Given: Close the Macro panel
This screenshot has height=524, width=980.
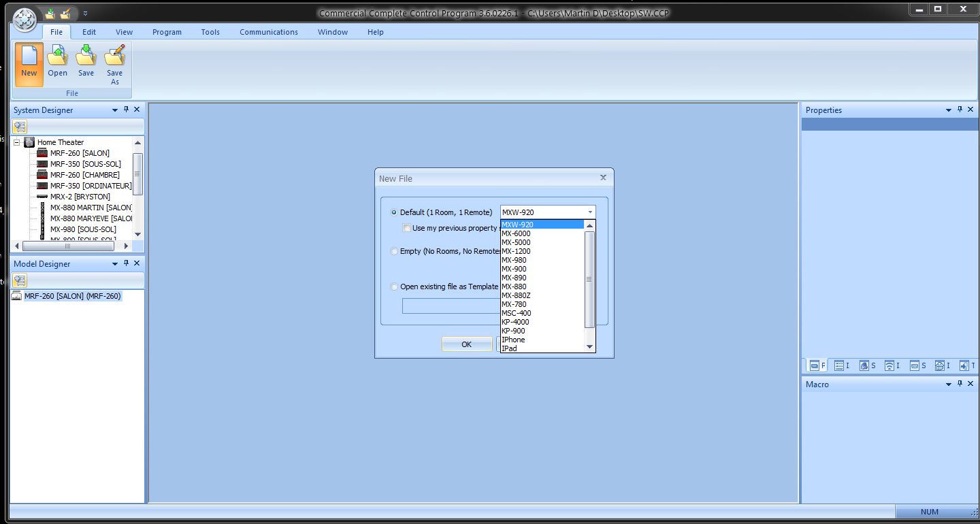Looking at the screenshot, I should tap(971, 384).
